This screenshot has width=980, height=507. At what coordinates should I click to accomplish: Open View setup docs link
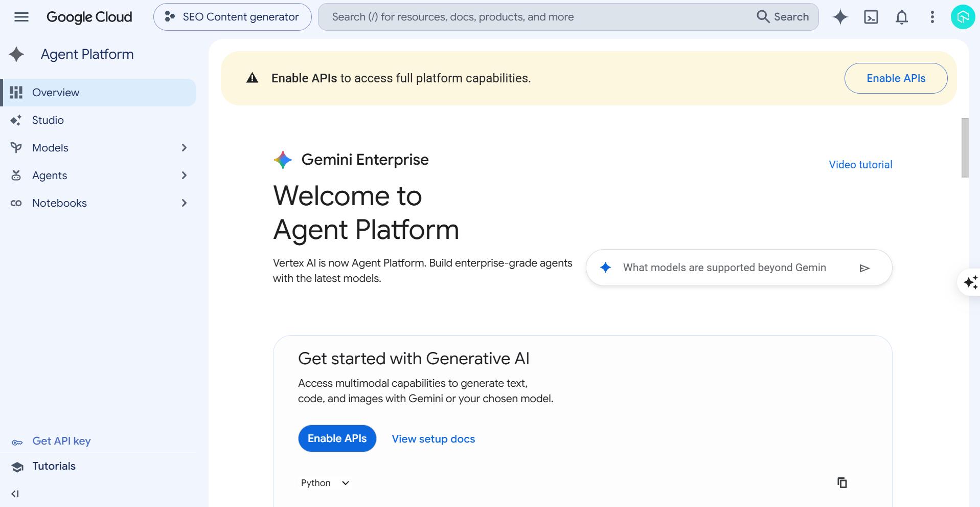pyautogui.click(x=434, y=439)
